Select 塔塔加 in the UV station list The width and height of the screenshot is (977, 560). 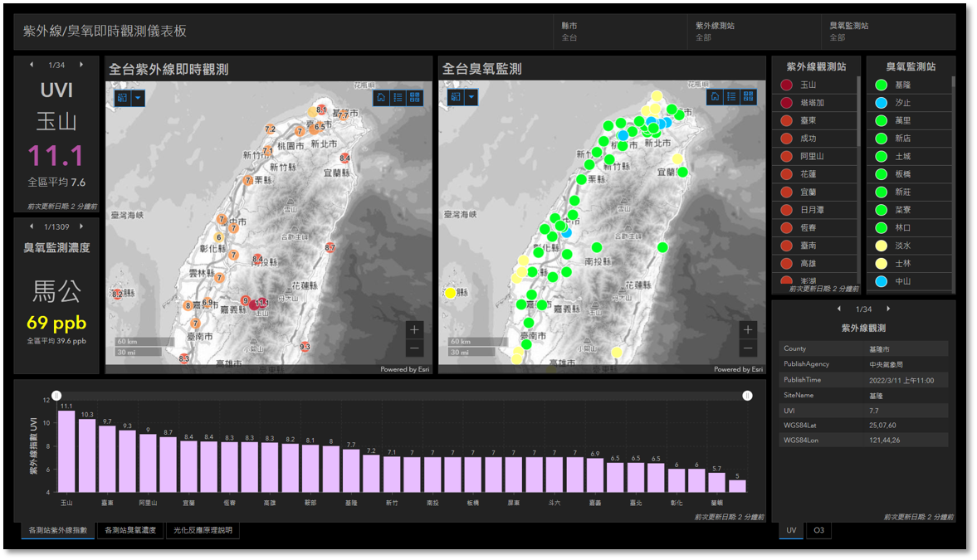pyautogui.click(x=813, y=103)
